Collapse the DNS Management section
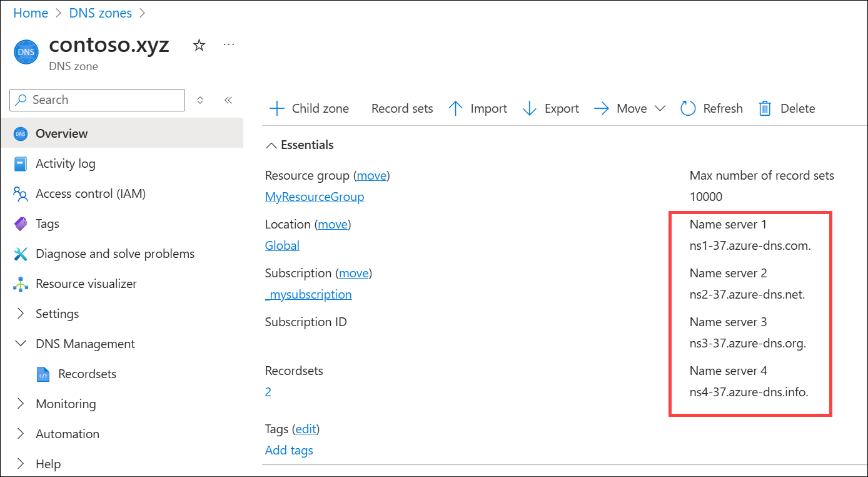The image size is (868, 477). 21,344
